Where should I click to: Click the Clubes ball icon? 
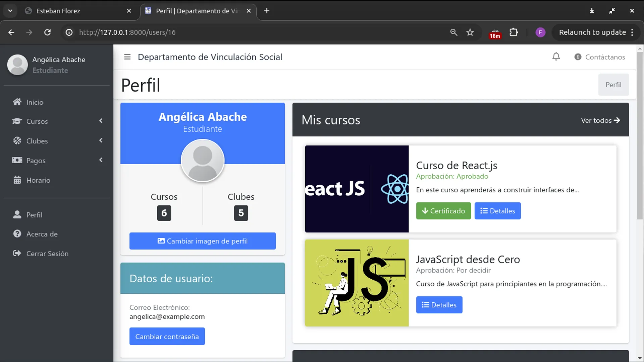[x=17, y=141]
